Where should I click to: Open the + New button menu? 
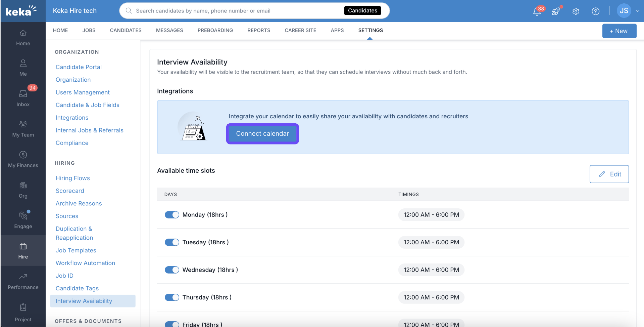coord(619,31)
